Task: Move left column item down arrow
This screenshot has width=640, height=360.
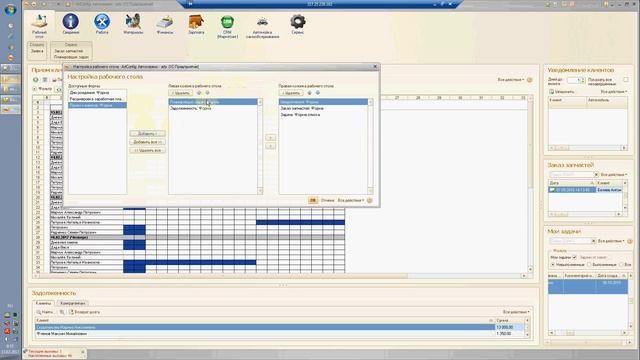Action: pyautogui.click(x=207, y=93)
